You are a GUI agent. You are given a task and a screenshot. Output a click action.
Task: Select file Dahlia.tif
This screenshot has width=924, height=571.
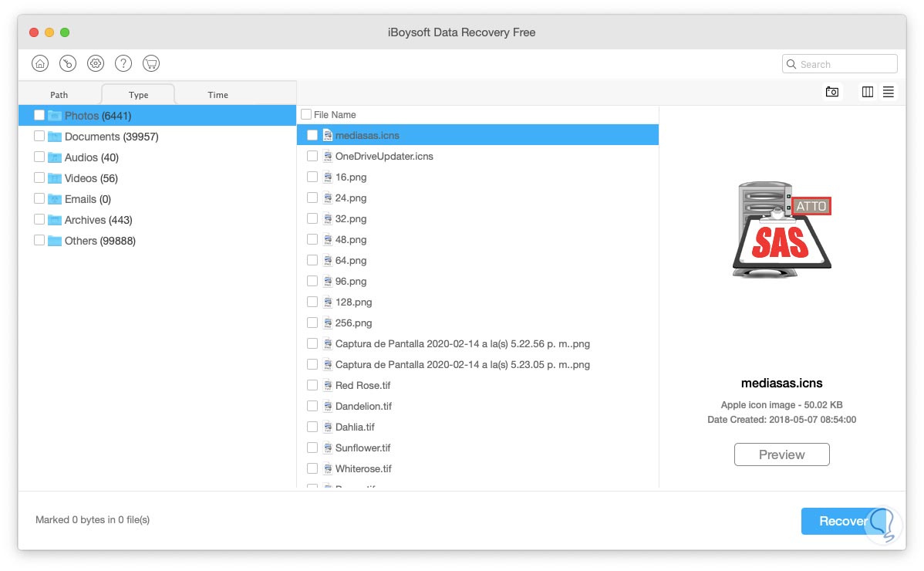coord(478,427)
